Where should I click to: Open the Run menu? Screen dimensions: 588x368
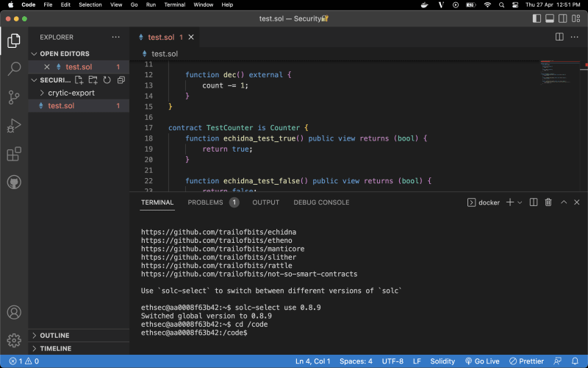pyautogui.click(x=151, y=5)
